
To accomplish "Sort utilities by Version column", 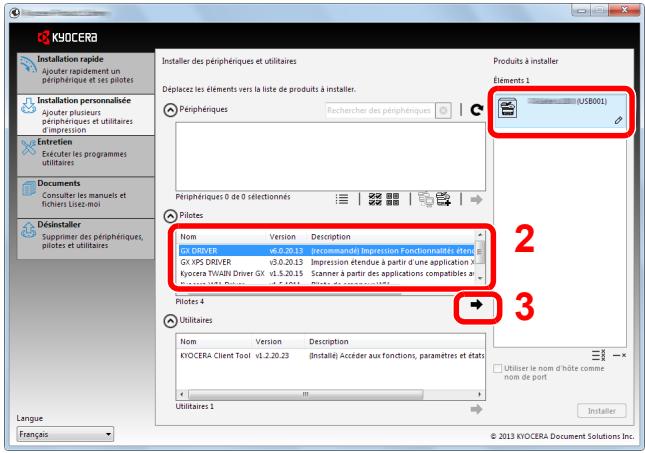I will coord(279,341).
